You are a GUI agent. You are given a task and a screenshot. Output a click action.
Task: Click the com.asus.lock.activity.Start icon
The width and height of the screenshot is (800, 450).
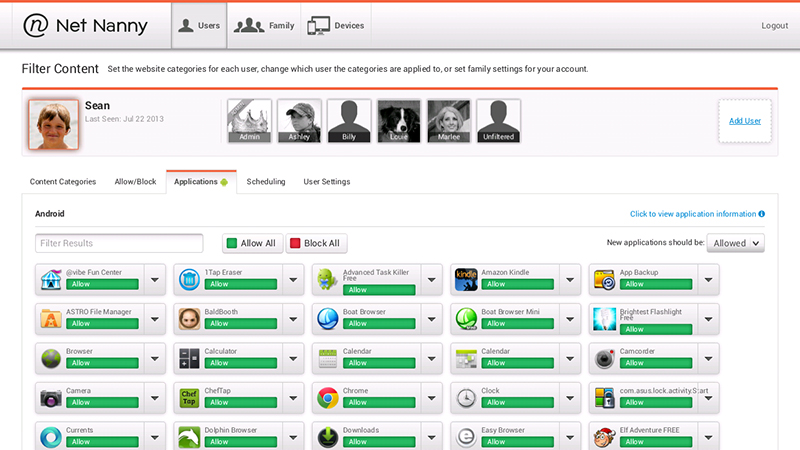click(x=605, y=398)
